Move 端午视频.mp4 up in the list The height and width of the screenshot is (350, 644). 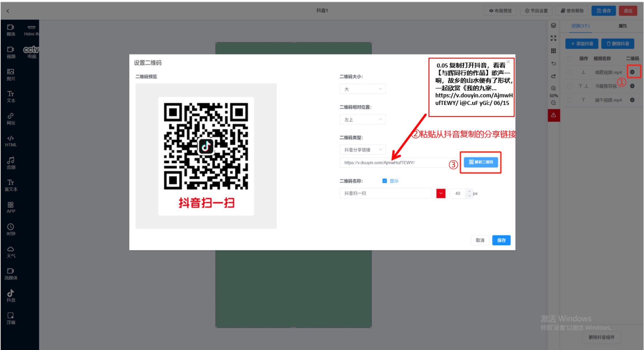pyautogui.click(x=583, y=100)
